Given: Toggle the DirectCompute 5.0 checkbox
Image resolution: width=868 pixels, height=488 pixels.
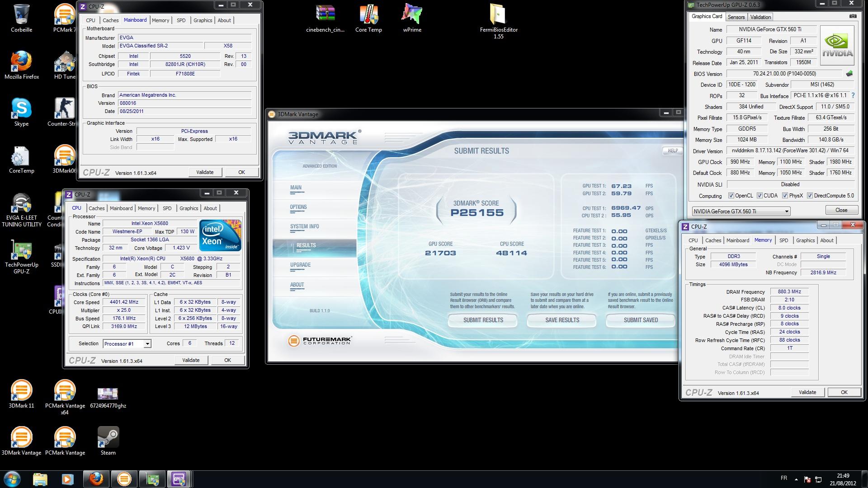Looking at the screenshot, I should [810, 196].
